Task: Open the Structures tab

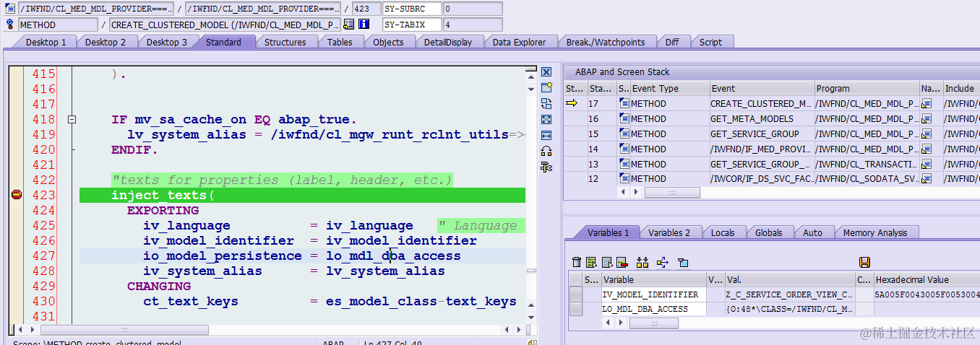Action: pyautogui.click(x=285, y=42)
